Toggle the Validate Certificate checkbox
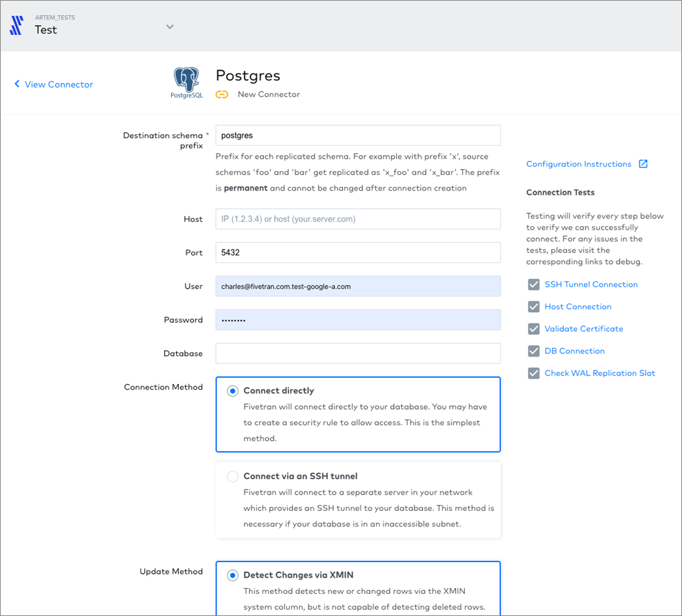The height and width of the screenshot is (616, 682). pos(534,329)
